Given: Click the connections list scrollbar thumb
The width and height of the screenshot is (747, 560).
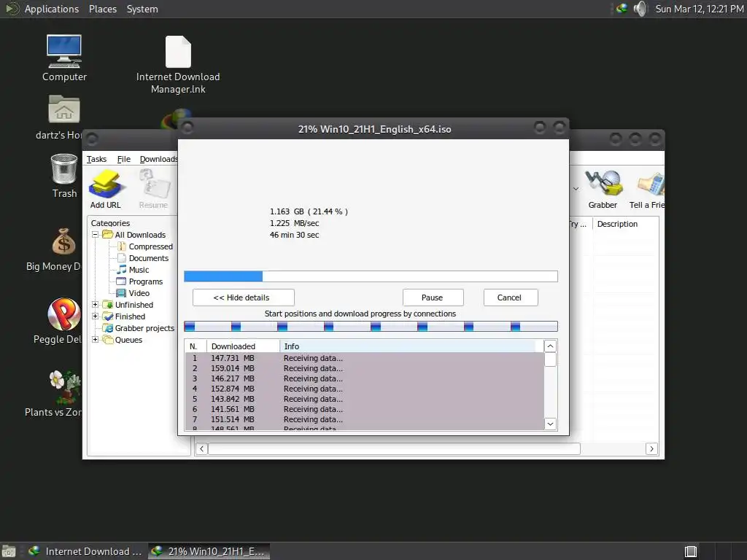Looking at the screenshot, I should [x=550, y=359].
